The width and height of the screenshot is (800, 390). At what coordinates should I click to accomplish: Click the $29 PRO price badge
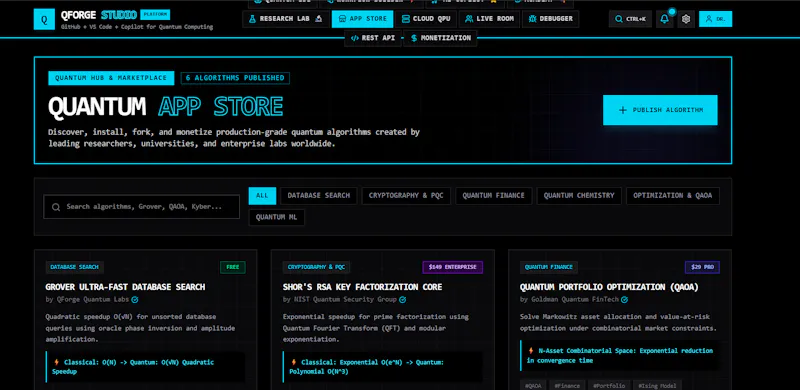click(702, 267)
